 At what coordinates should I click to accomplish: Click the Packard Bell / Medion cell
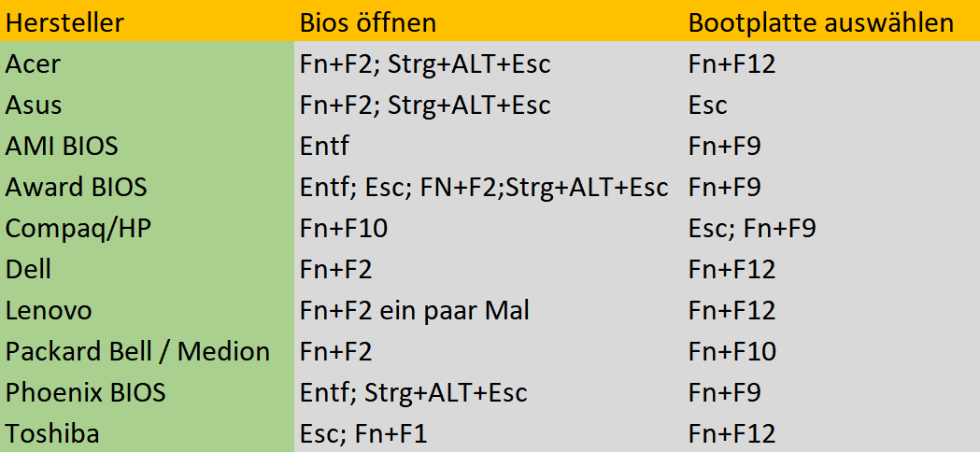137,351
